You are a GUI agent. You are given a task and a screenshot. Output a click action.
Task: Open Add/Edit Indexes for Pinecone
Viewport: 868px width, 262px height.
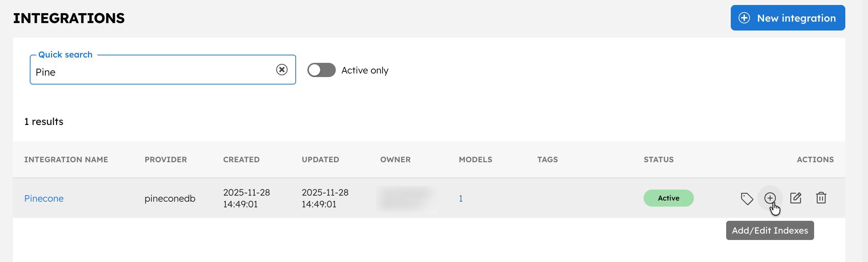click(770, 198)
